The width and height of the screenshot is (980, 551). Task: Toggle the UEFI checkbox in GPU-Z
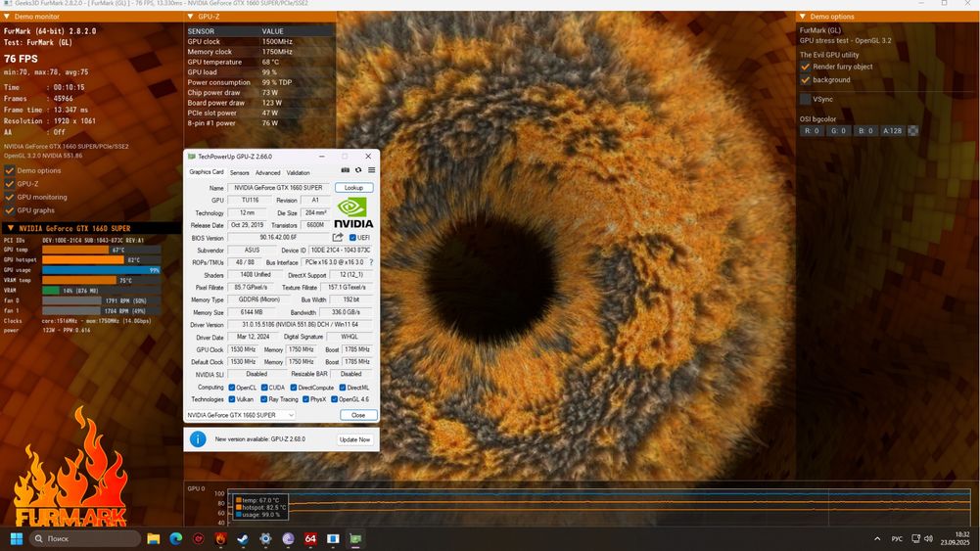[352, 238]
